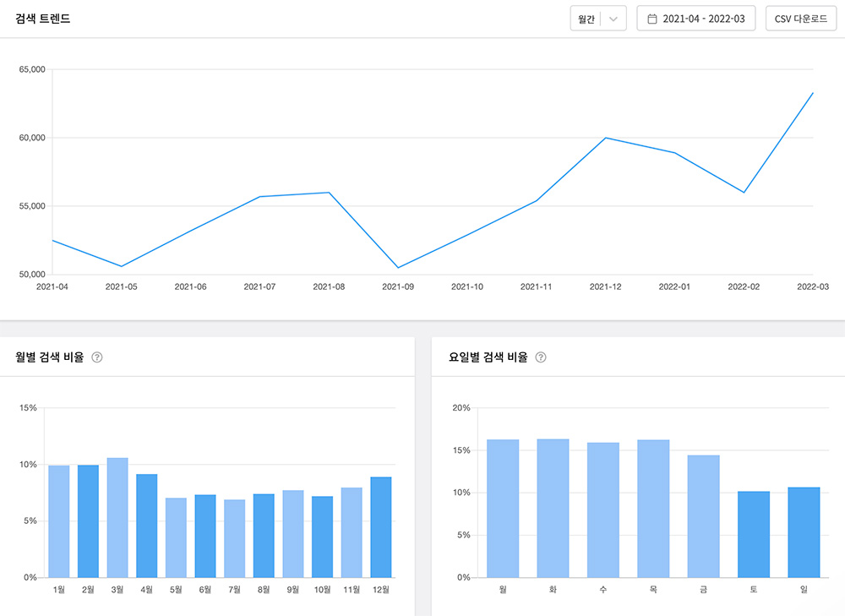Viewport: 845px width, 616px height.
Task: Click the 2022-01 x-axis label
Action: pyautogui.click(x=674, y=286)
